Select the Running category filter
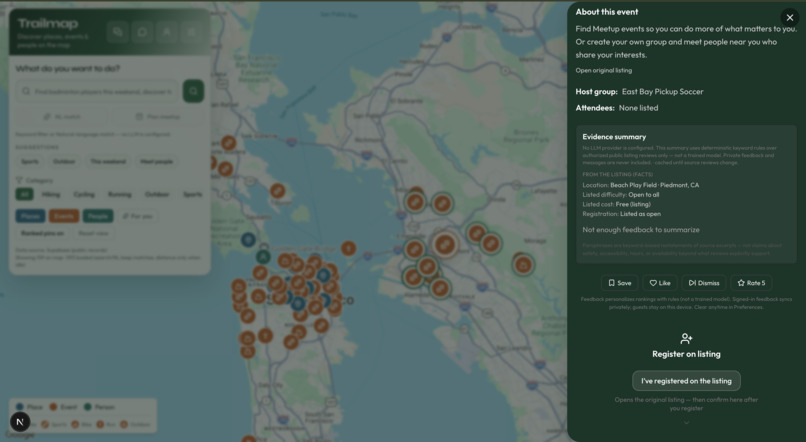Image resolution: width=806 pixels, height=442 pixels. click(120, 194)
